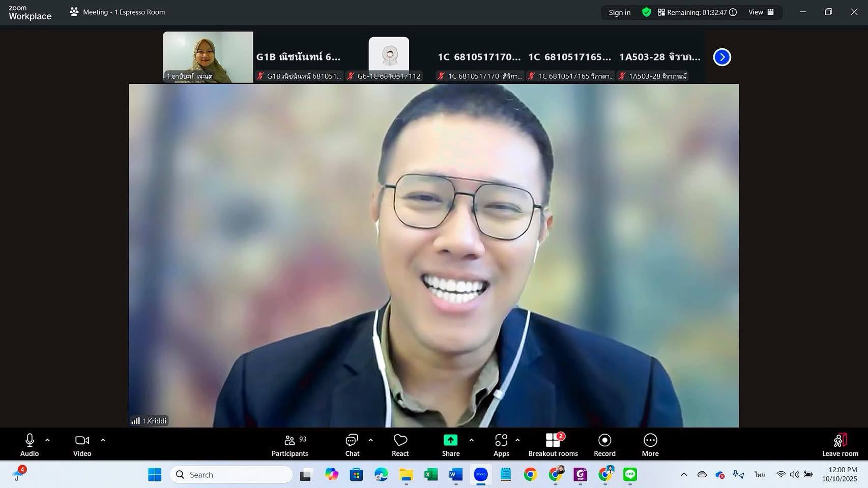This screenshot has width=868, height=488.
Task: Expand audio settings arrow
Action: coord(47,440)
